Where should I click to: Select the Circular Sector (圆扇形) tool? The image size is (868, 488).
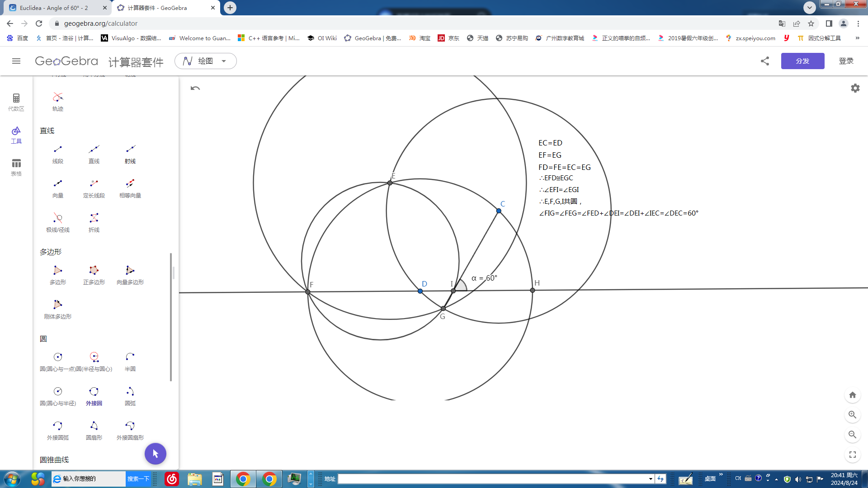coord(94,430)
